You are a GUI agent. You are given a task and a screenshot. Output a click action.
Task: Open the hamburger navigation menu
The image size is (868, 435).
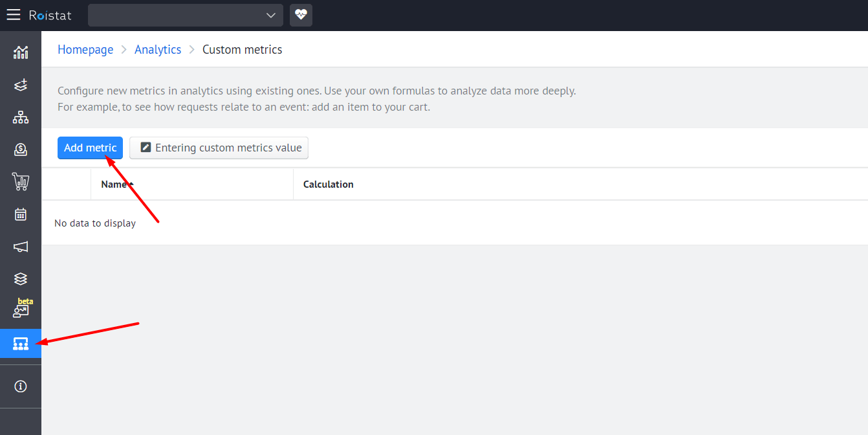[x=13, y=15]
